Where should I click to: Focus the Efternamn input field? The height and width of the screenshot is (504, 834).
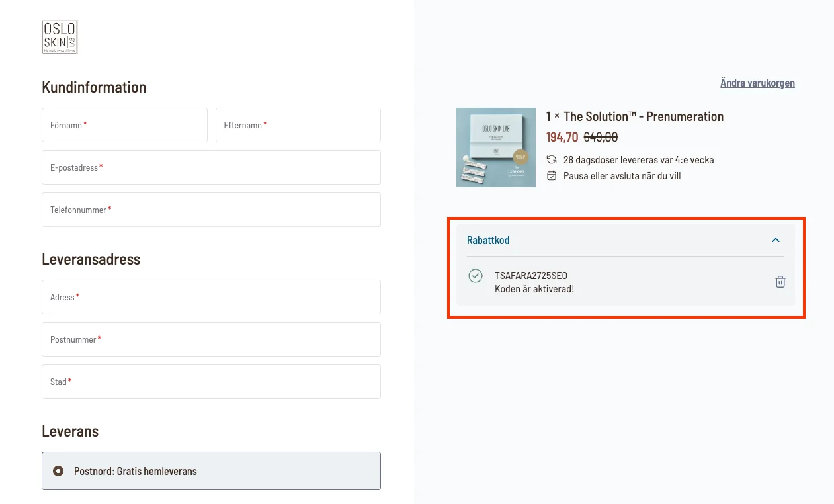pos(298,125)
